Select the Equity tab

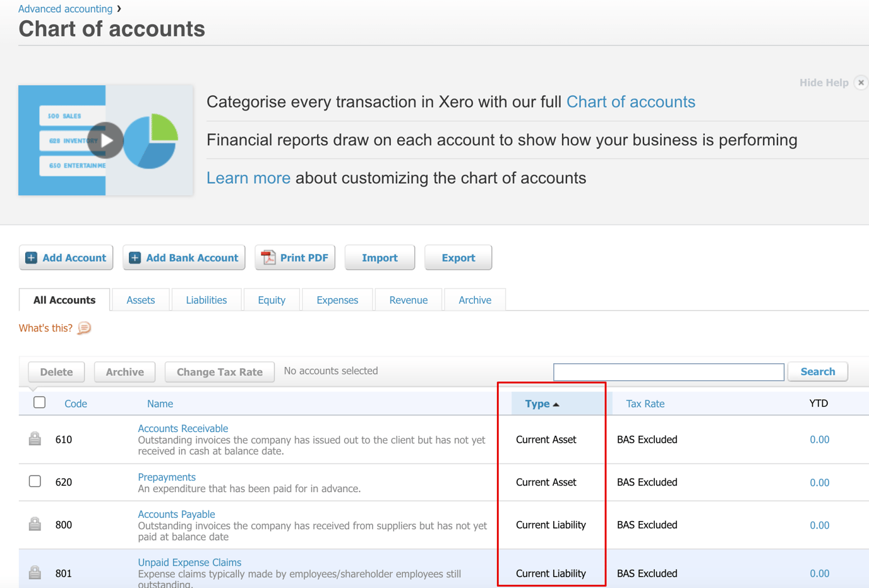[x=272, y=299]
